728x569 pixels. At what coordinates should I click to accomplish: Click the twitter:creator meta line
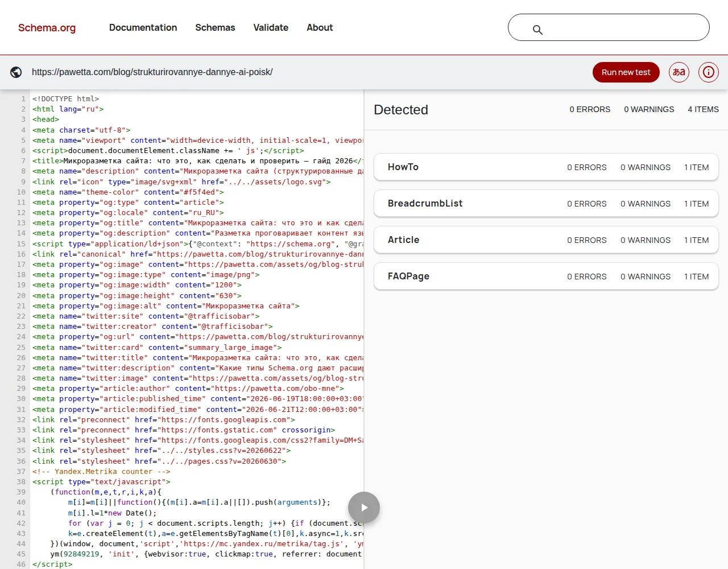152,326
